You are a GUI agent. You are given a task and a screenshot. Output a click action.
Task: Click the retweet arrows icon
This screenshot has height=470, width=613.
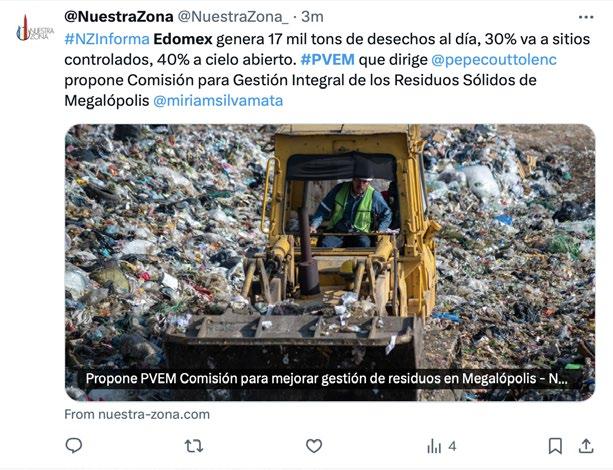tap(194, 446)
